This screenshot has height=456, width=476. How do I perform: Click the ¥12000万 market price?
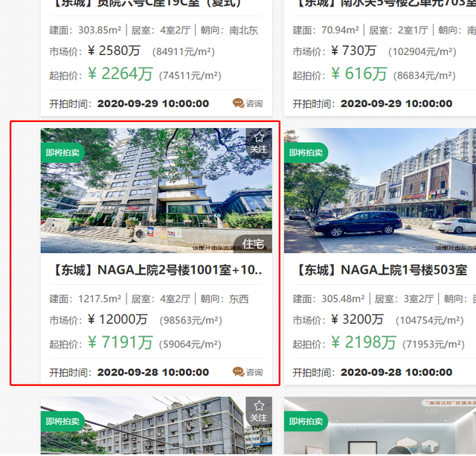(x=118, y=319)
